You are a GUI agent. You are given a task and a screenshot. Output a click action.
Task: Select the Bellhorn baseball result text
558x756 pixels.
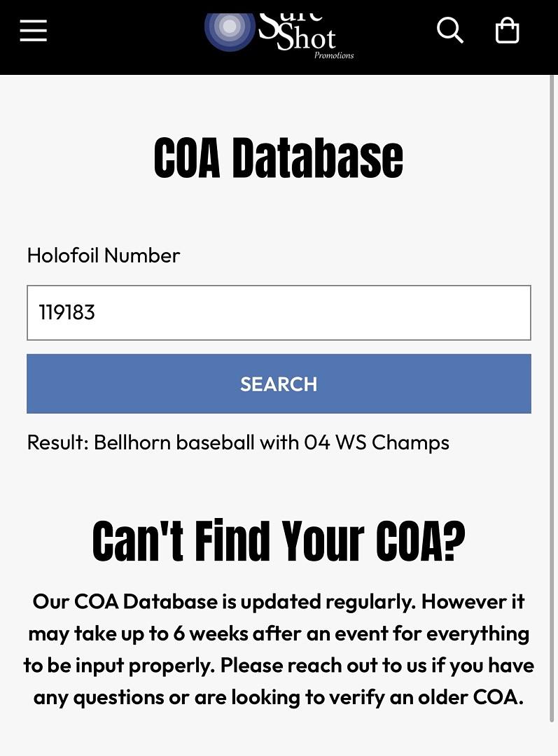tap(174, 442)
